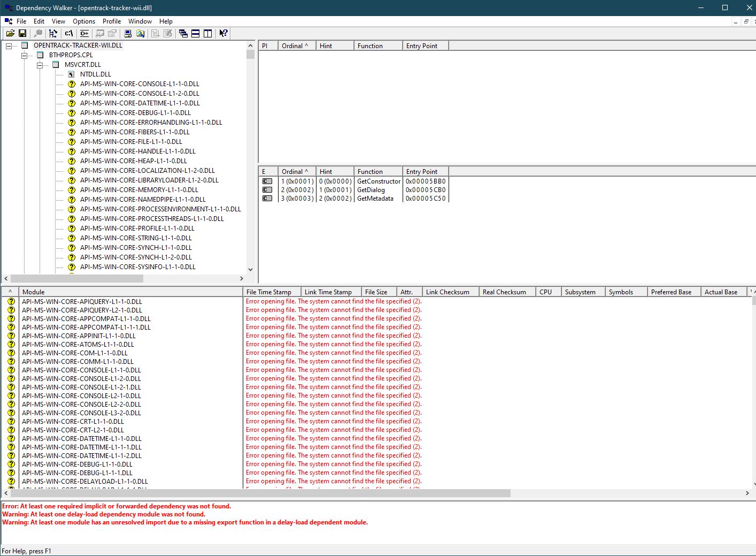756x556 pixels.
Task: Click the Cascade windows icon
Action: pyautogui.click(x=183, y=33)
